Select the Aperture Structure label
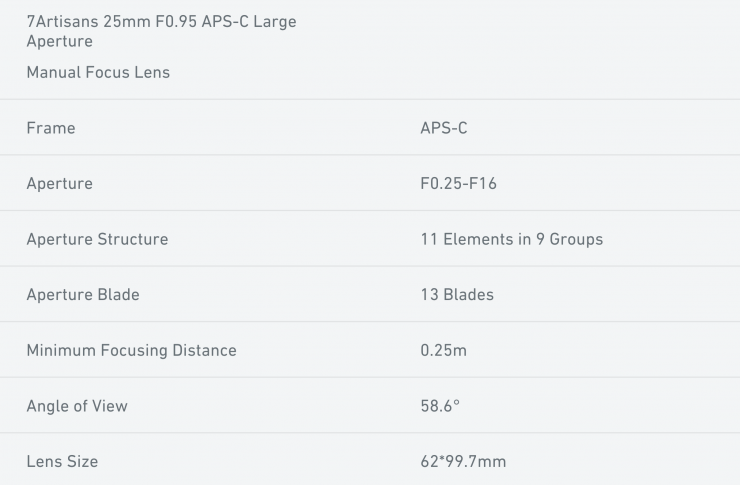The image size is (740, 485). 97,239
